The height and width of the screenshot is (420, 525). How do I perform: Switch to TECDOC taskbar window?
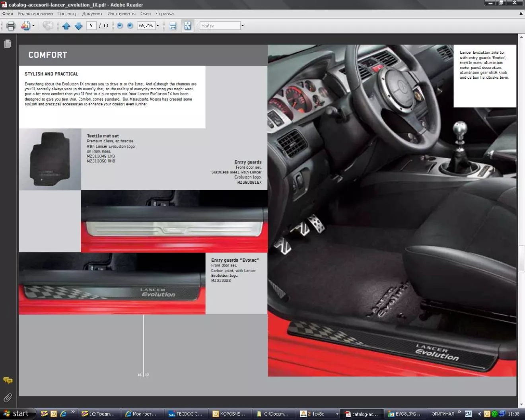coord(185,414)
